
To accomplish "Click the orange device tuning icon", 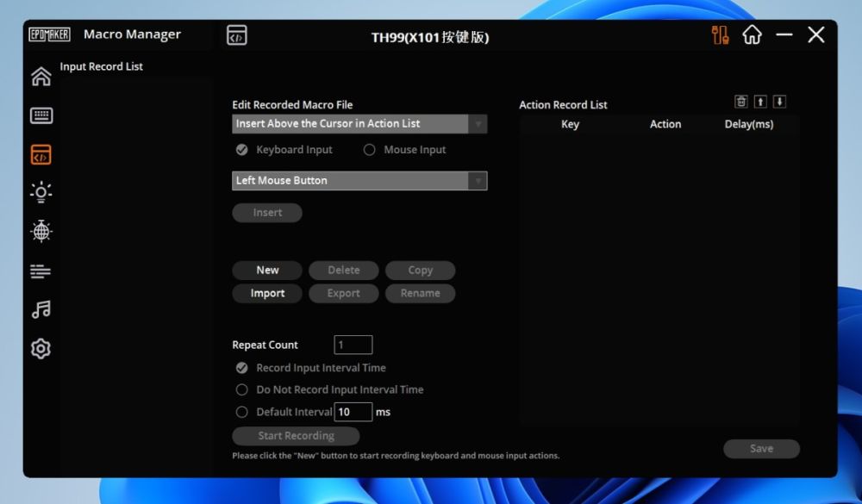I will (x=720, y=35).
